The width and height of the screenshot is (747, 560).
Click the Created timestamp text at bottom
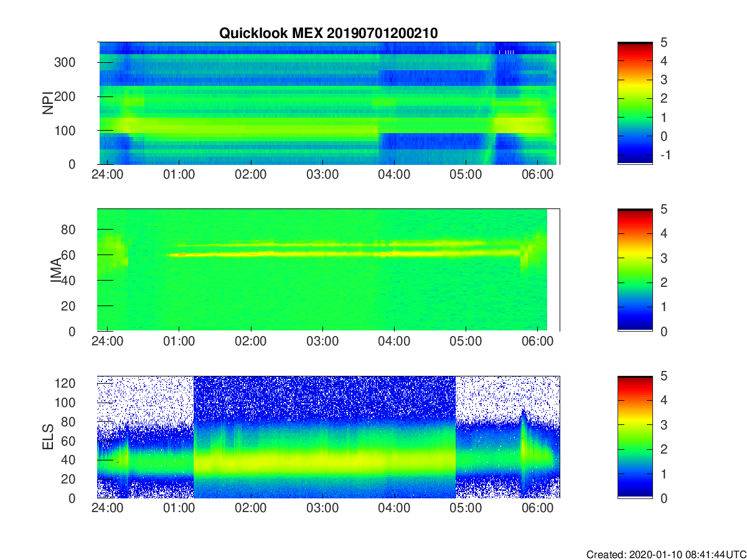coord(666,554)
